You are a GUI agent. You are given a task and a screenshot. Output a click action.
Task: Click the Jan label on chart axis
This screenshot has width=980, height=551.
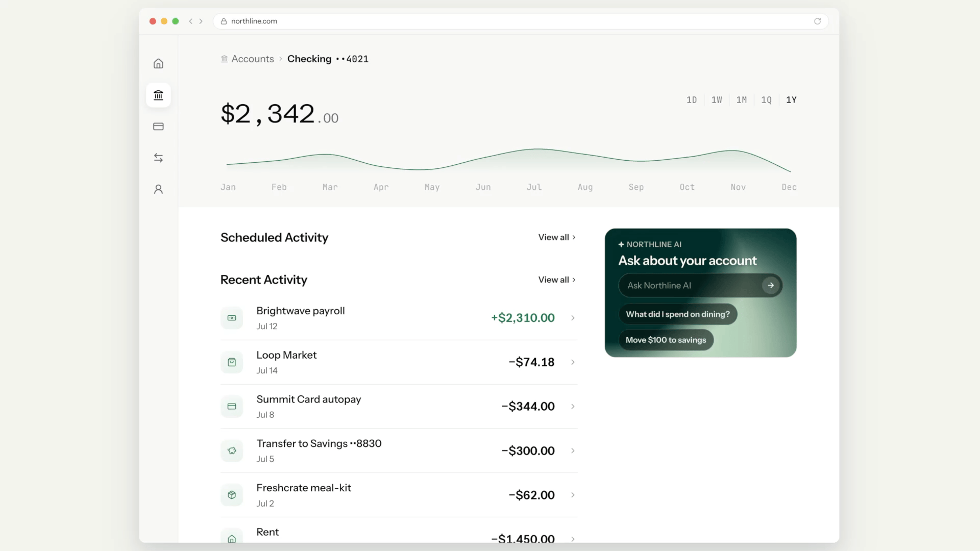(x=228, y=187)
